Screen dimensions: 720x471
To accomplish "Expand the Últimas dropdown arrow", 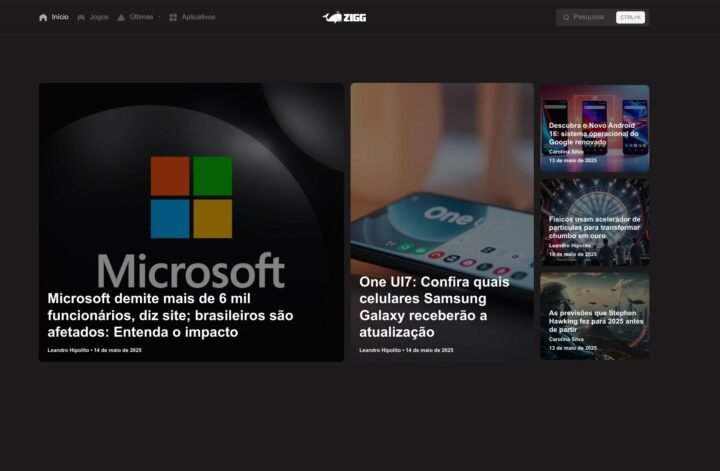I will tap(159, 17).
